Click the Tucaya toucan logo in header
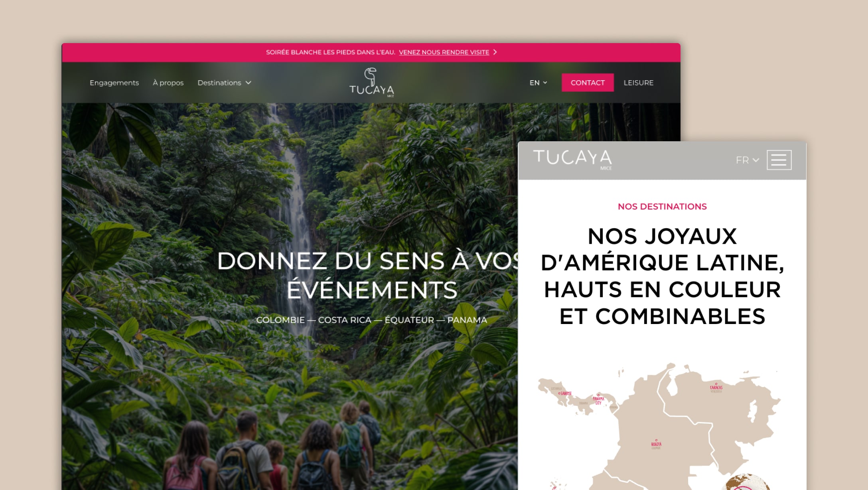Image resolution: width=868 pixels, height=490 pixels. (x=371, y=82)
